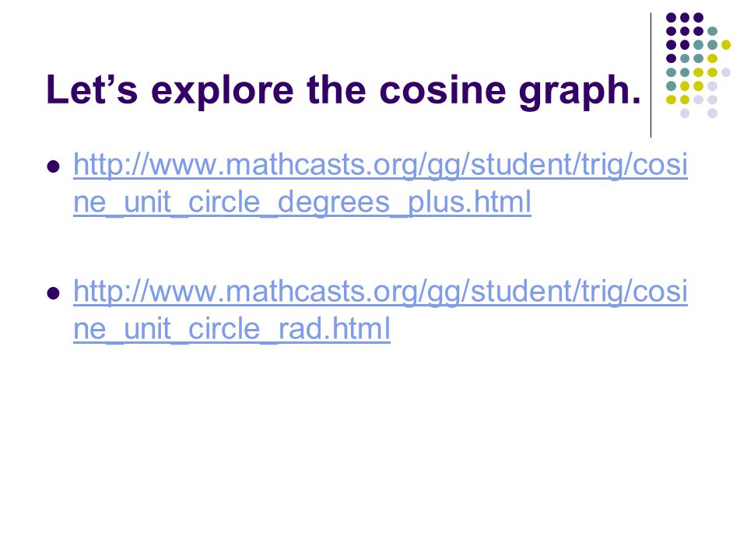The height and width of the screenshot is (560, 747).
Task: Select the bullet point before the degrees link
Action: coord(54,166)
